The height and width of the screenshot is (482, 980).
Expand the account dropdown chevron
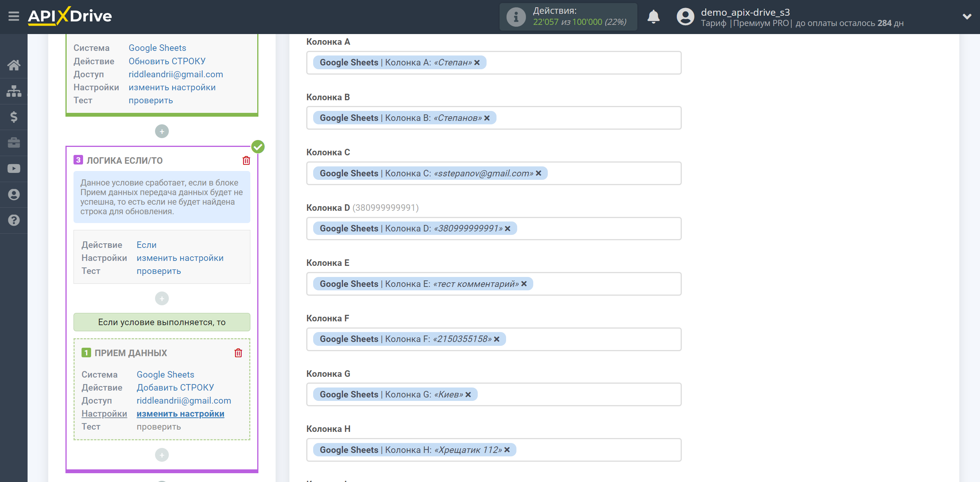click(x=967, y=16)
